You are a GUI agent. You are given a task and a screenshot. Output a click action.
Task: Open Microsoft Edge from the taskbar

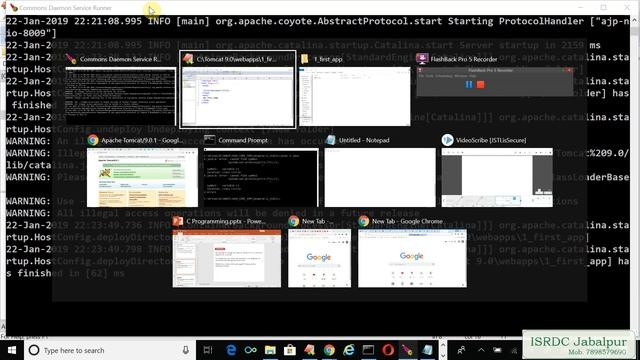tap(231, 350)
